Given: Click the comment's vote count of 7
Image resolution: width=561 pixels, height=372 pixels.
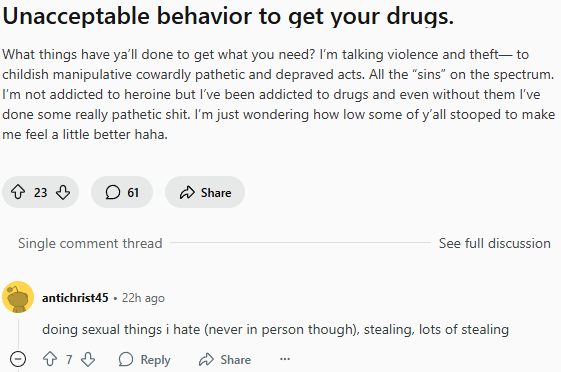Looking at the screenshot, I should click(x=69, y=359).
